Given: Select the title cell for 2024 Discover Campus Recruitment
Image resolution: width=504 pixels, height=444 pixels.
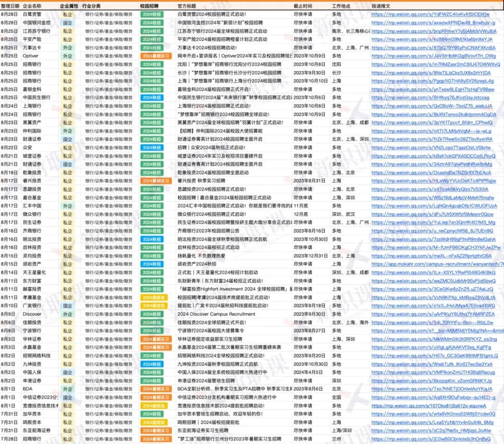Looking at the screenshot, I should pyautogui.click(x=216, y=314).
